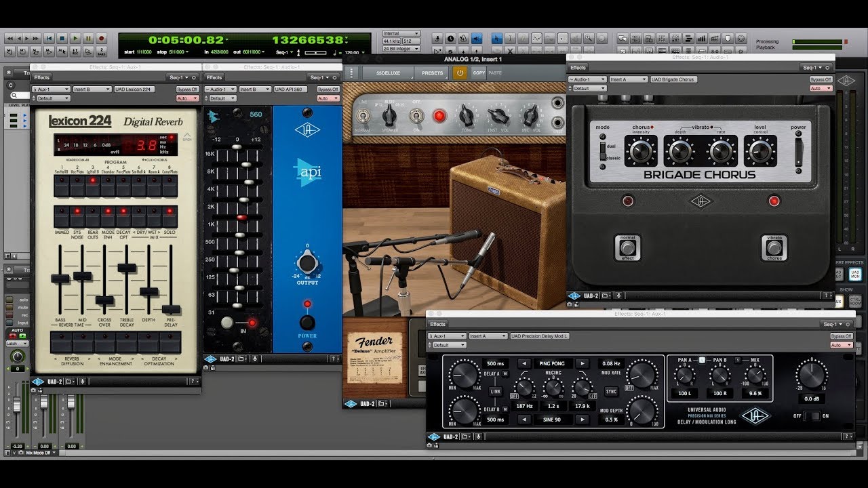Click Effects tab in Brigade Chorus window

[578, 68]
